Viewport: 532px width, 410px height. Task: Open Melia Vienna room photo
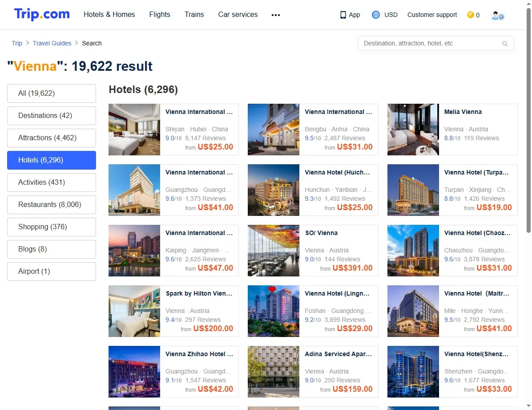413,130
